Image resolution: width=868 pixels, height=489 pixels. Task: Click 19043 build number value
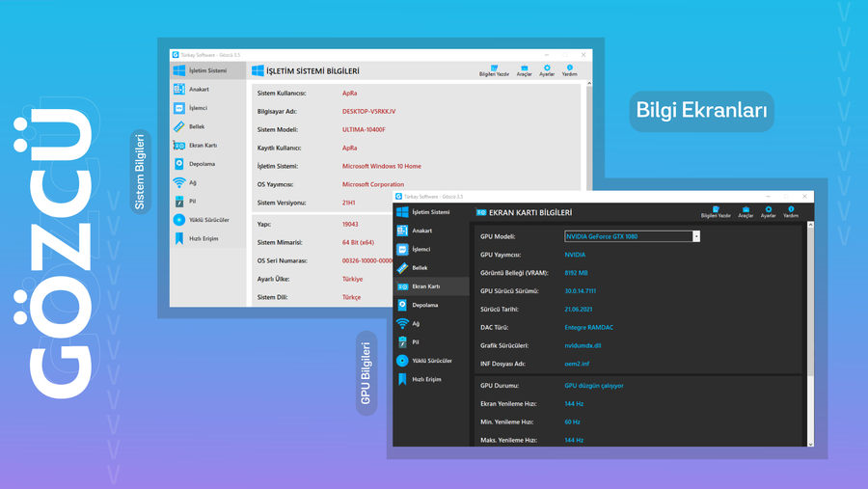coord(350,225)
